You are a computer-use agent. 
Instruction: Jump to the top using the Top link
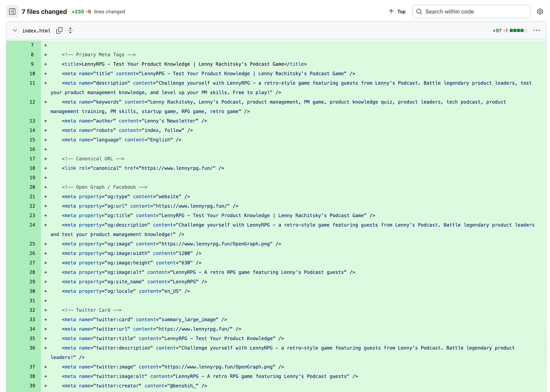(x=400, y=11)
